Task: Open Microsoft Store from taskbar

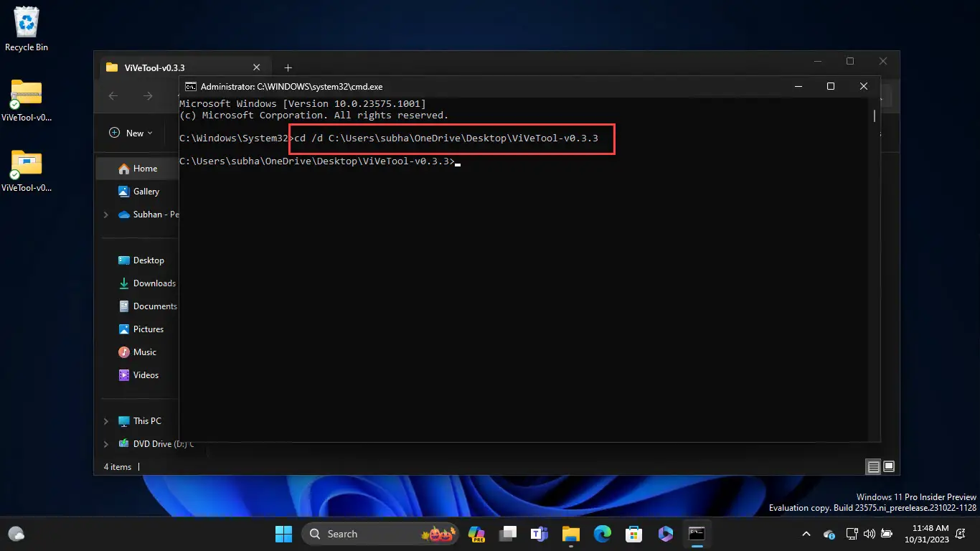Action: (x=633, y=534)
